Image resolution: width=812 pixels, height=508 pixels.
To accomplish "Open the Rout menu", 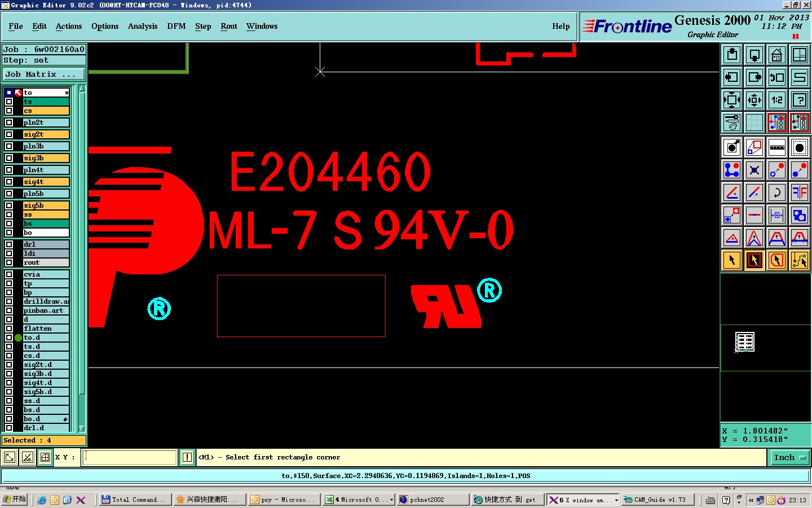I will click(229, 26).
